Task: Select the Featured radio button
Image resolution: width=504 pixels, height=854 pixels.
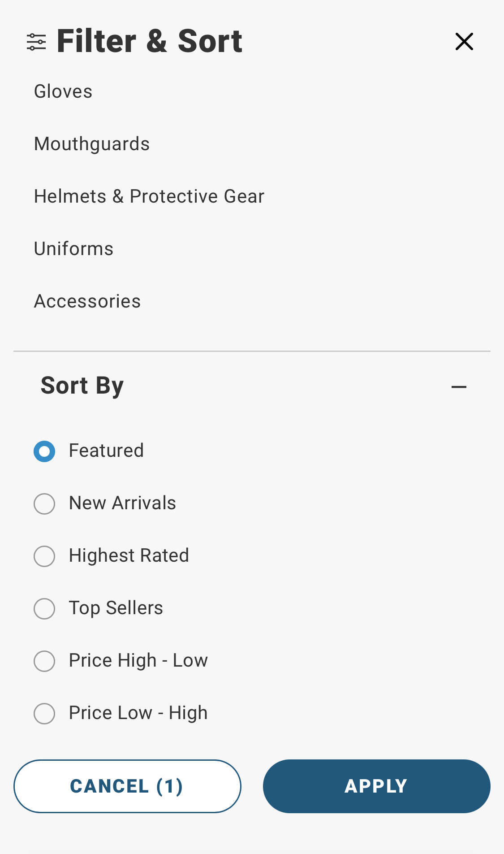Action: pyautogui.click(x=44, y=451)
